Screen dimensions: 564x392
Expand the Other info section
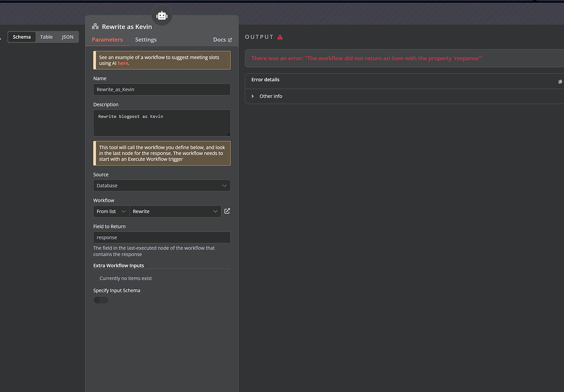point(252,96)
